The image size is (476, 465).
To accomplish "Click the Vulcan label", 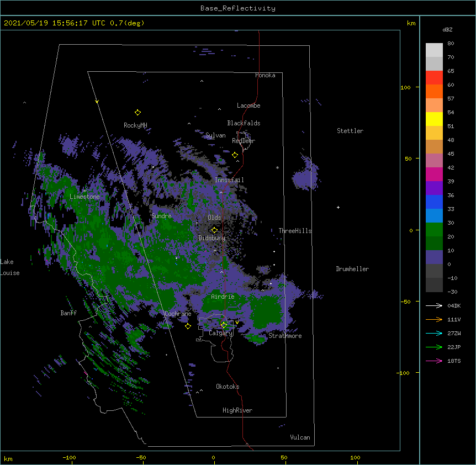I will [300, 437].
